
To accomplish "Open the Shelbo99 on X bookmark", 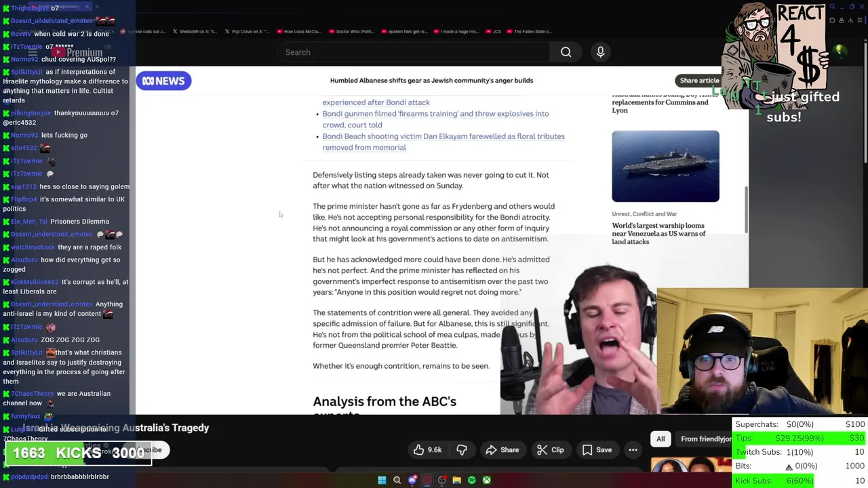I will pyautogui.click(x=195, y=31).
